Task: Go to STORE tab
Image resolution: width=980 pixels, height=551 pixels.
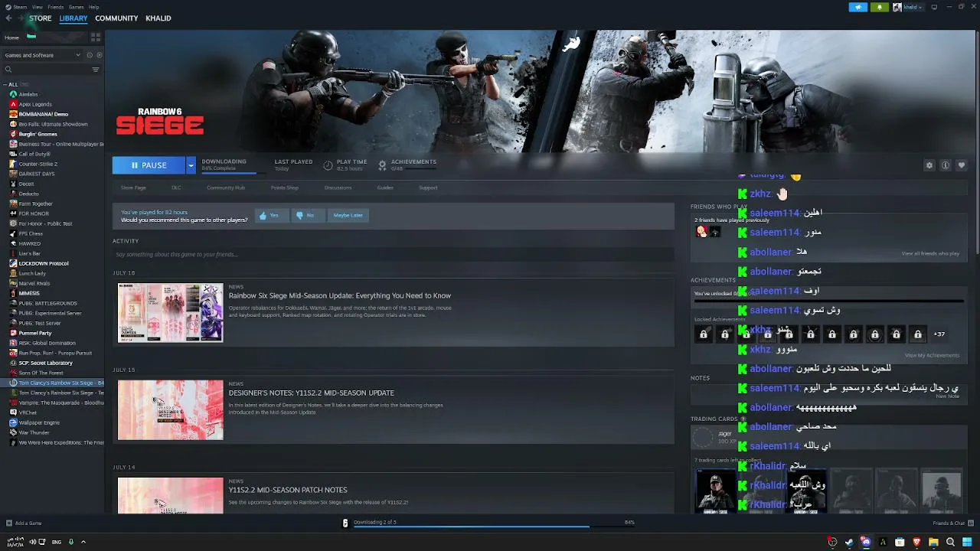Action: [x=41, y=18]
